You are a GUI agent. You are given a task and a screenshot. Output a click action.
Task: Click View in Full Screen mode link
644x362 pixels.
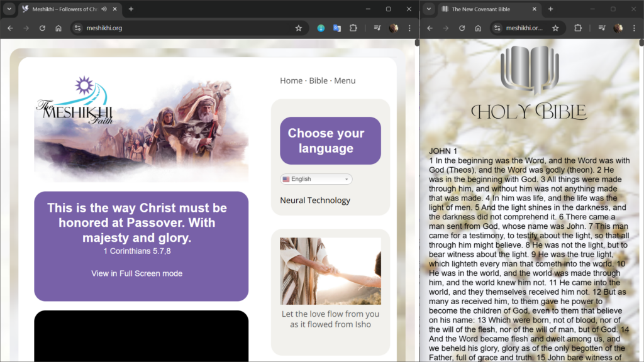tap(136, 273)
